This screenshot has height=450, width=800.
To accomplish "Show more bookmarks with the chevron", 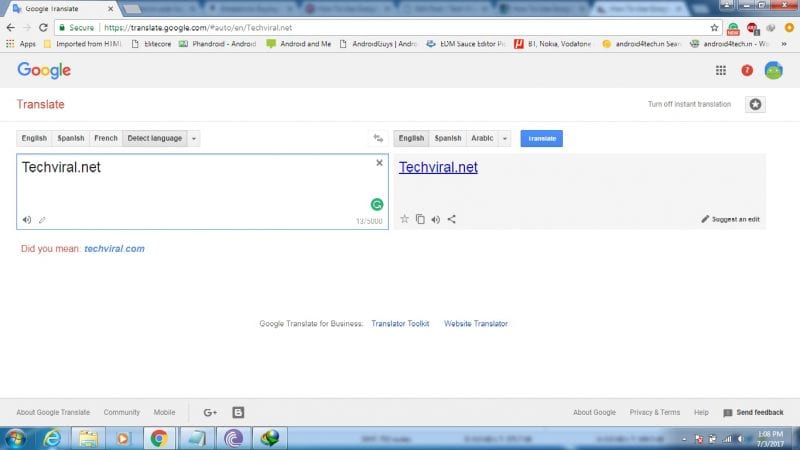I will click(784, 44).
